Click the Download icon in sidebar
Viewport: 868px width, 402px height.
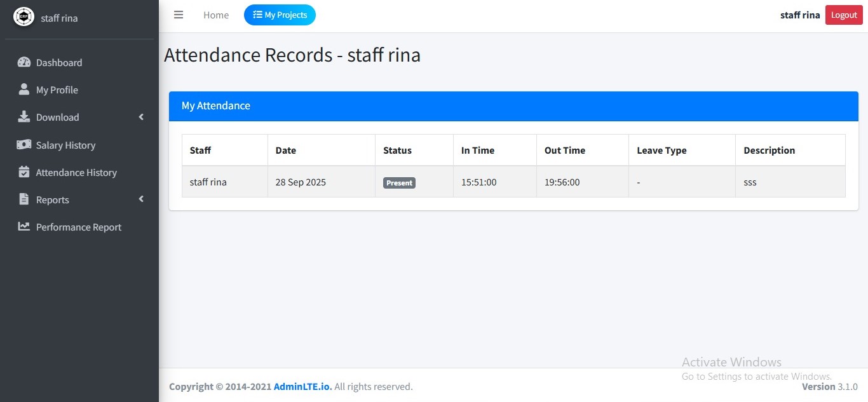coord(24,117)
